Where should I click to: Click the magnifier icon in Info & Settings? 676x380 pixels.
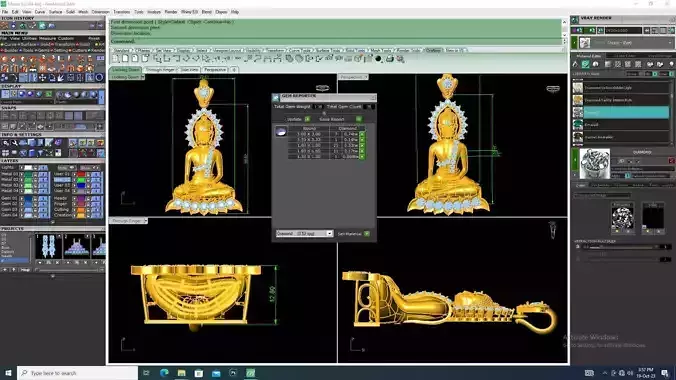point(6,143)
